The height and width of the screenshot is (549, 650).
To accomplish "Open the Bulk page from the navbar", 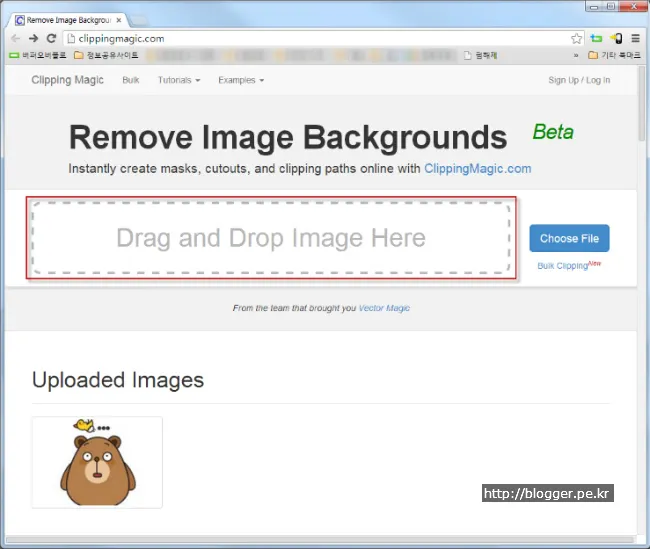I will 131,80.
